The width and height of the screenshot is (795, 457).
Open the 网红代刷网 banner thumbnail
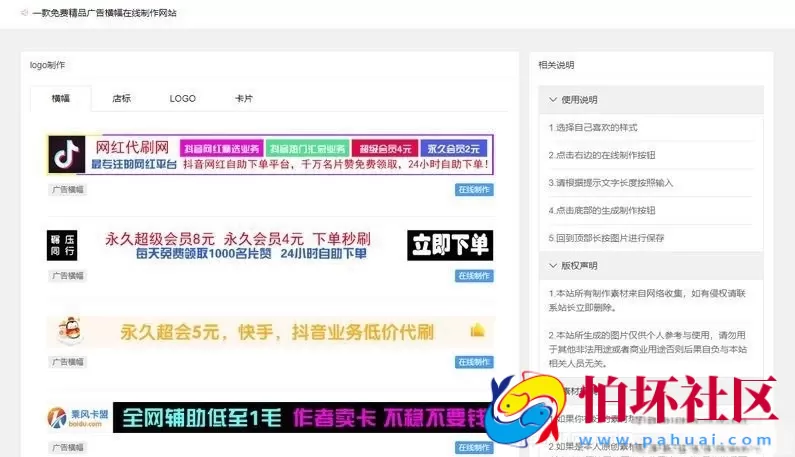coord(270,154)
